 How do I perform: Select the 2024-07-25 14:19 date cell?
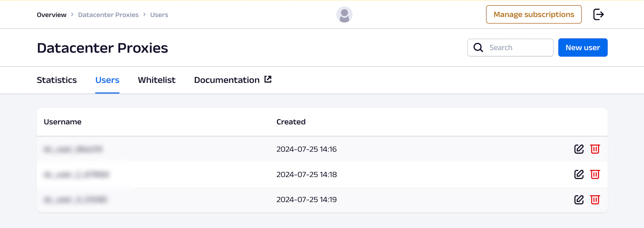(306, 200)
